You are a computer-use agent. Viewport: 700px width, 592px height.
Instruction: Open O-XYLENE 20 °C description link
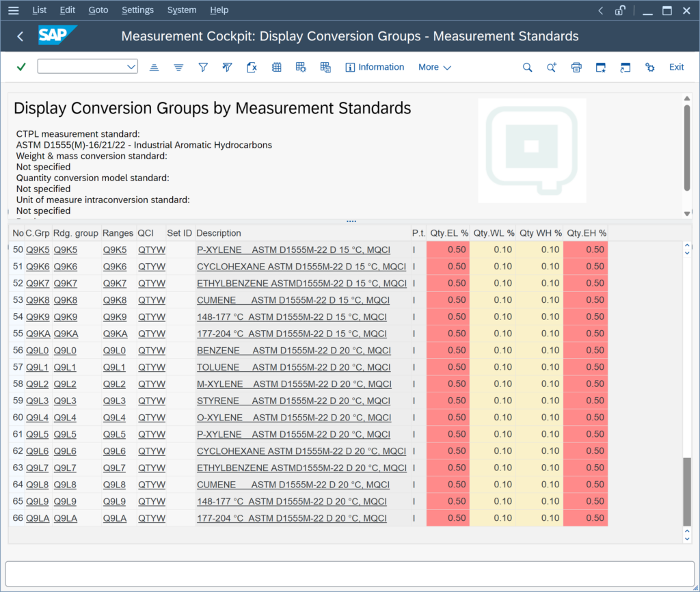tap(294, 418)
